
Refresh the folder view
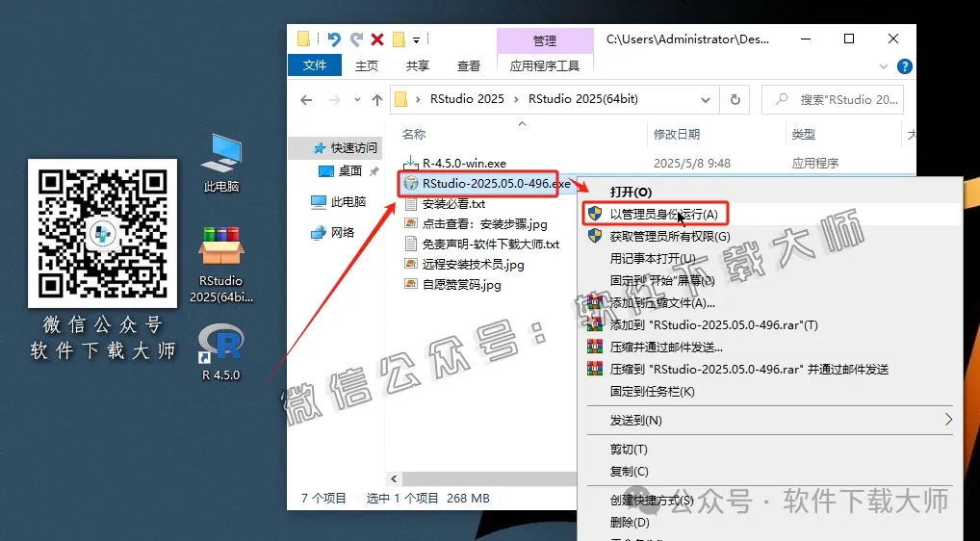735,100
